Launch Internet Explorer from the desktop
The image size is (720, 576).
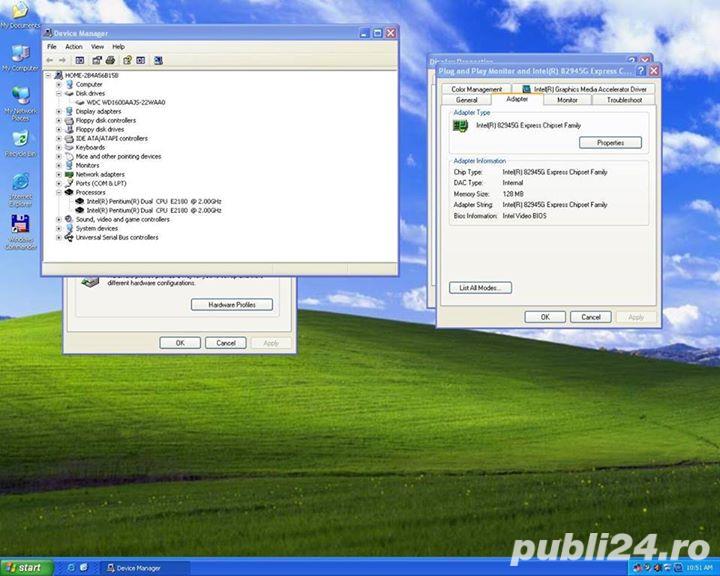20,190
